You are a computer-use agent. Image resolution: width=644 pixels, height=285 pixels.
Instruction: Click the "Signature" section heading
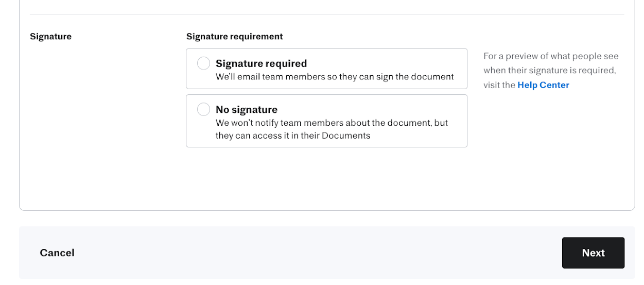[x=50, y=37]
